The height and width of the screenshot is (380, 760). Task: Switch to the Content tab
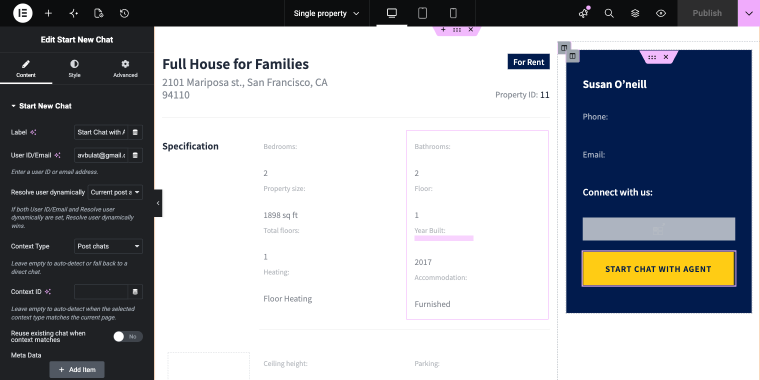pyautogui.click(x=26, y=68)
